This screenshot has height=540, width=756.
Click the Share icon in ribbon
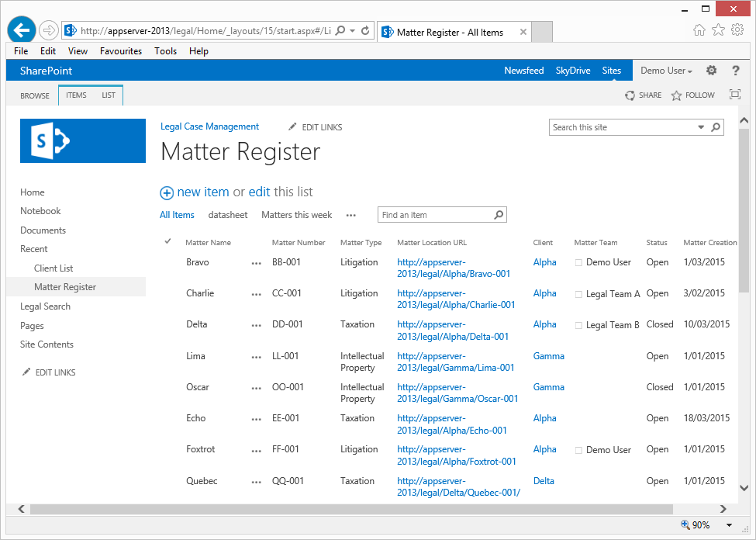pos(630,95)
